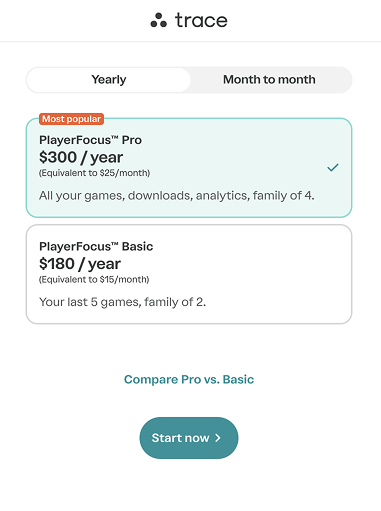
Task: Choose the $180 / year price option
Action: click(80, 264)
